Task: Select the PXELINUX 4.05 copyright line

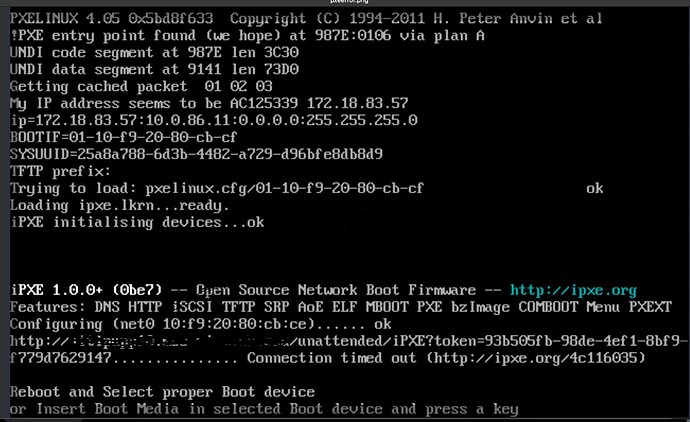Action: pyautogui.click(x=306, y=18)
